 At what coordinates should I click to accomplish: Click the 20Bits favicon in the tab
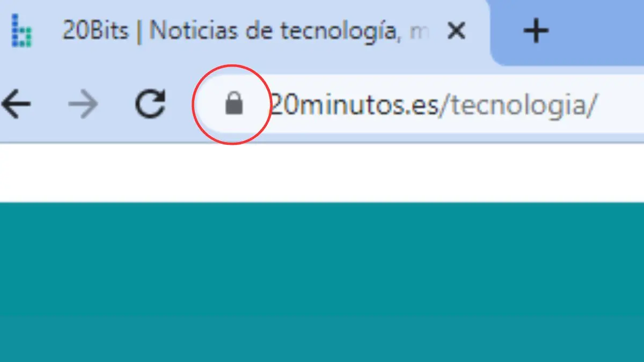pos(22,31)
